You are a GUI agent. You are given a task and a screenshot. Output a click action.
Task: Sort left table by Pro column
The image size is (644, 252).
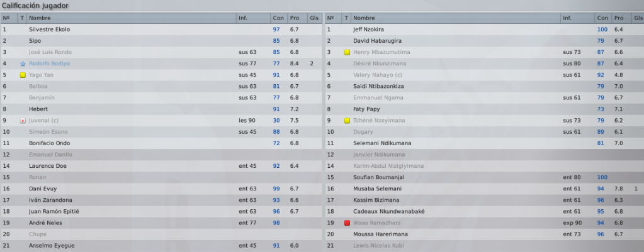tap(297, 18)
